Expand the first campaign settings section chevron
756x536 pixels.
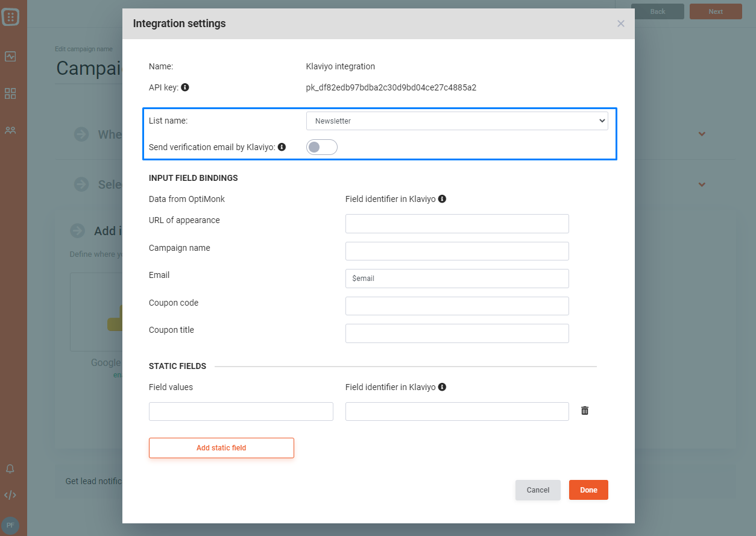click(701, 134)
